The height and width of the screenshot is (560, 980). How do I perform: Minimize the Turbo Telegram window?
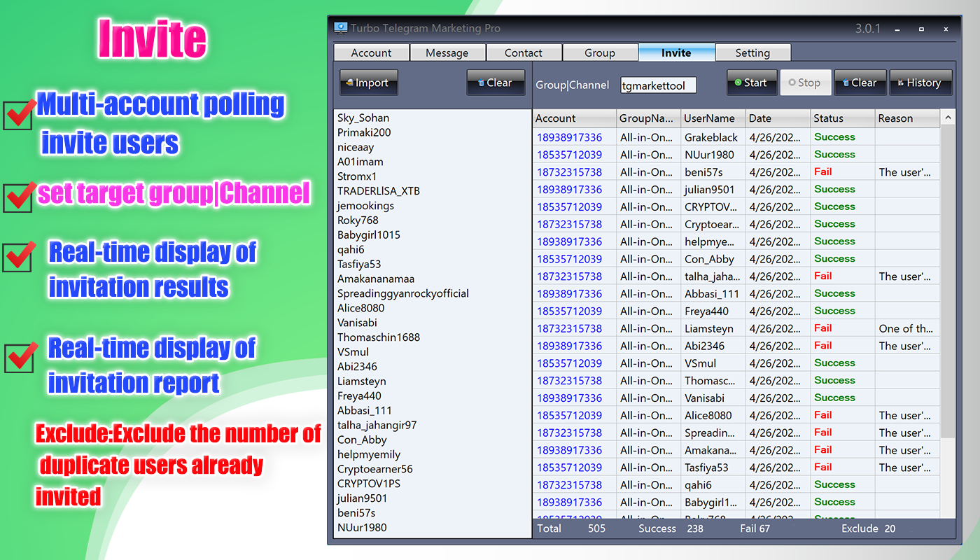897,29
